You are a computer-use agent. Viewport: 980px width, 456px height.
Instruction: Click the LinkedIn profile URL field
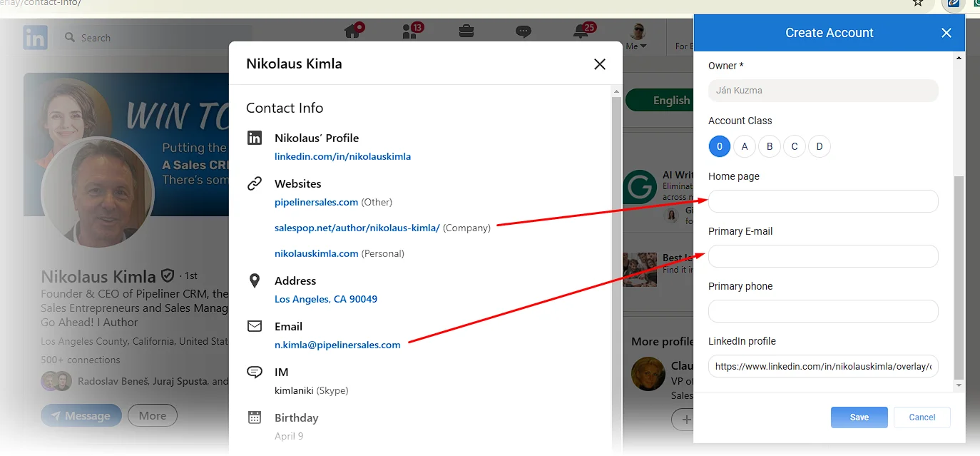pyautogui.click(x=823, y=366)
